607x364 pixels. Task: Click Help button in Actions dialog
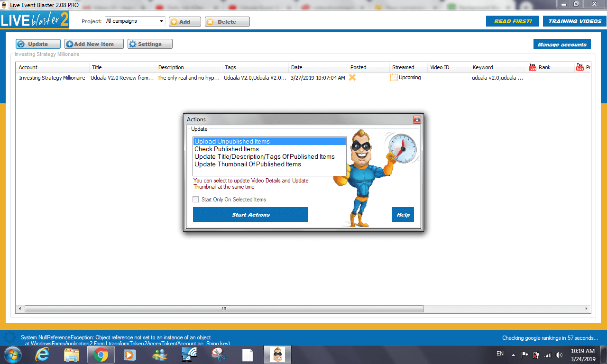pyautogui.click(x=403, y=215)
